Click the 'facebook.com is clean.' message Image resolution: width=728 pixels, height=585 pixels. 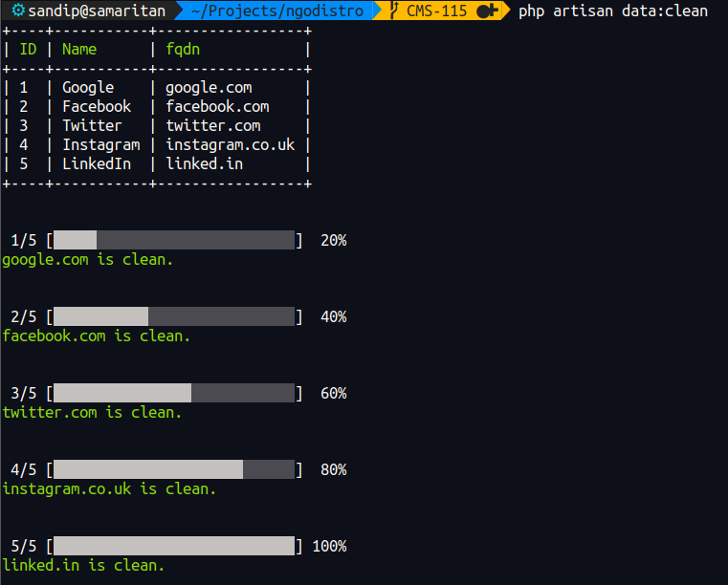97,336
